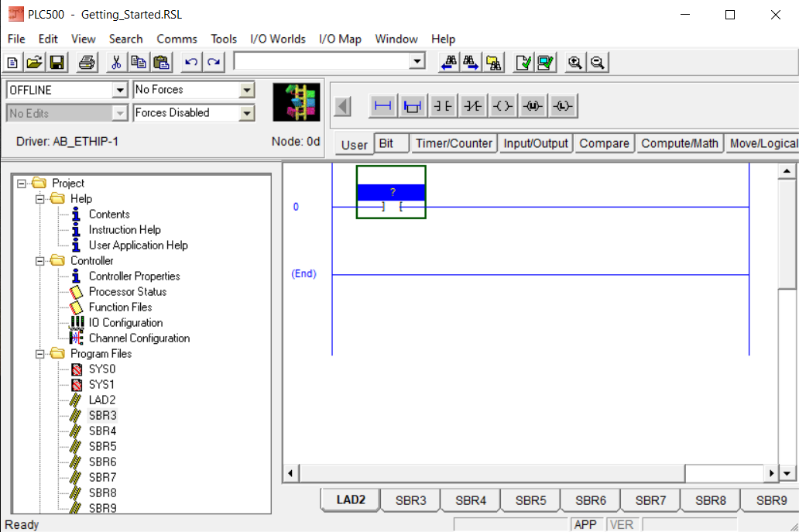Screen dimensions: 799x532
Task: Open the No Forces dropdown
Action: [x=247, y=90]
